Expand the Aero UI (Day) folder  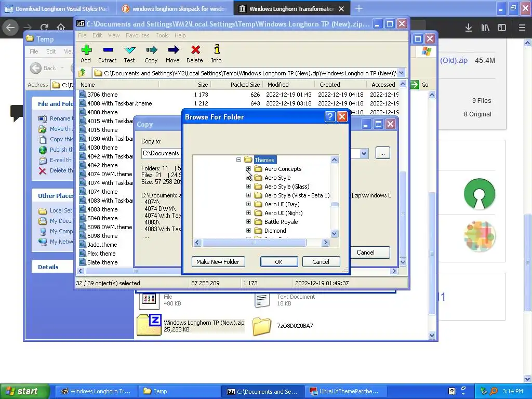click(x=249, y=204)
